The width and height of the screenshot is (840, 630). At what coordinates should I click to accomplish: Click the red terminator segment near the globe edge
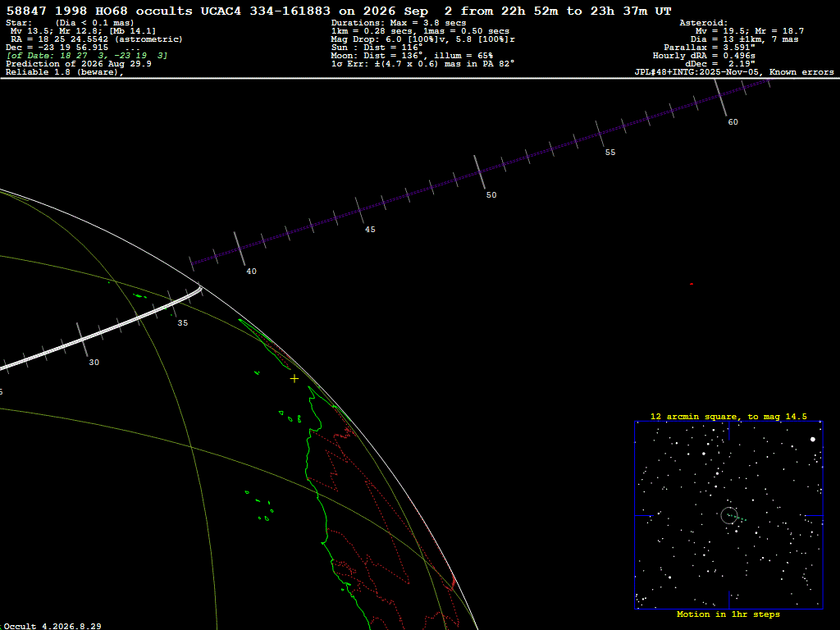[x=452, y=583]
